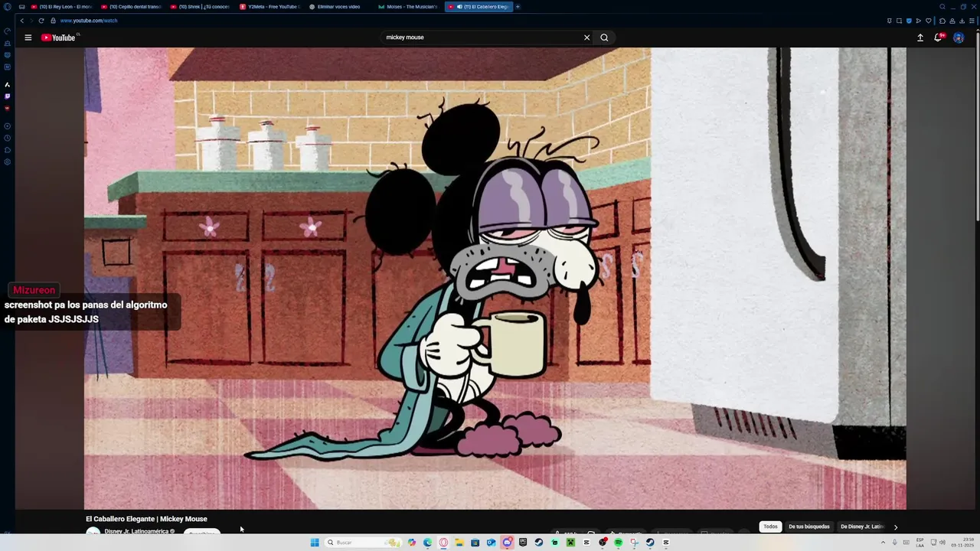
Task: Switch to the 'Eliminar voces video' tab
Action: [338, 7]
